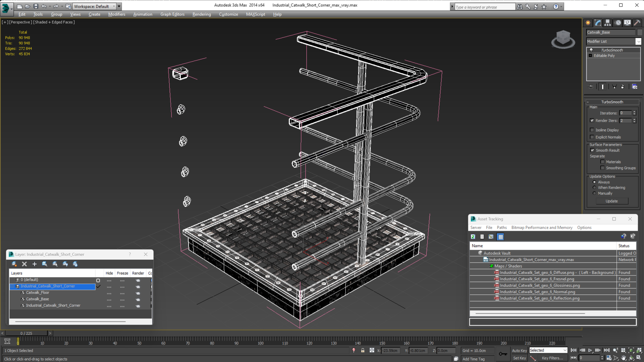Viewport: 644px width, 362px height.
Task: Open the Utilities command panel tab
Action: coord(637,23)
